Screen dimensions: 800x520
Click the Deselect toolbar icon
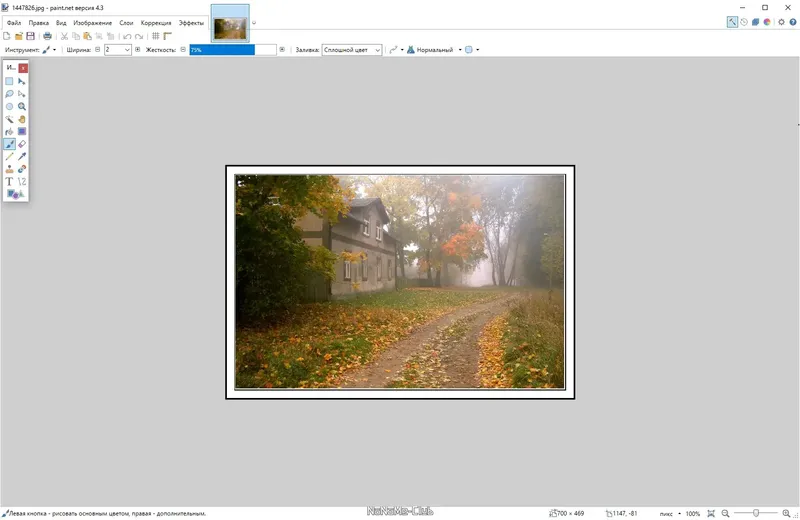point(110,36)
